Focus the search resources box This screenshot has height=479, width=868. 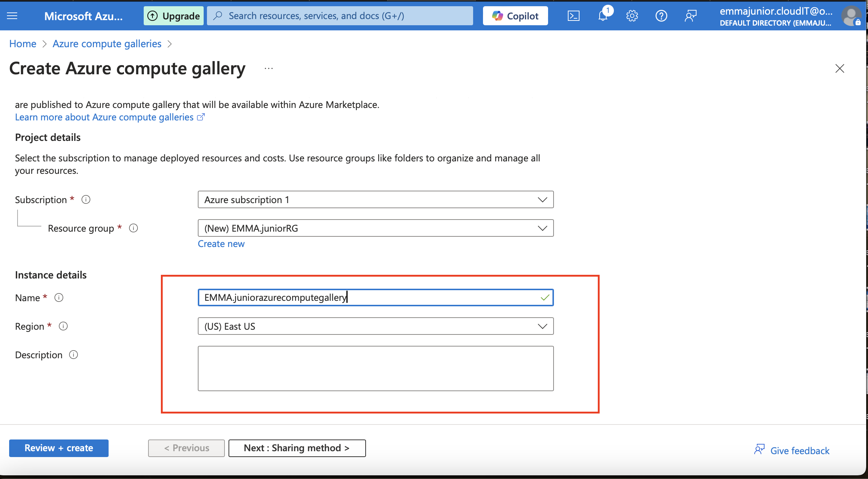click(340, 16)
